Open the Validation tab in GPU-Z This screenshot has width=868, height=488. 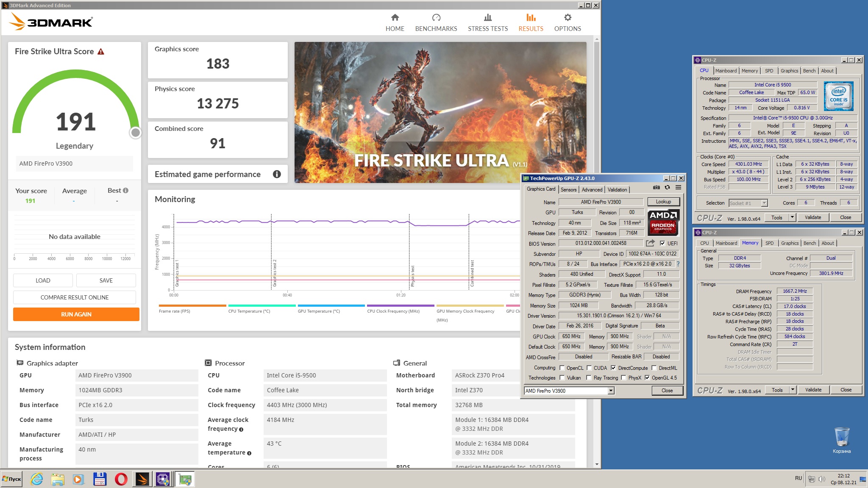click(x=617, y=190)
